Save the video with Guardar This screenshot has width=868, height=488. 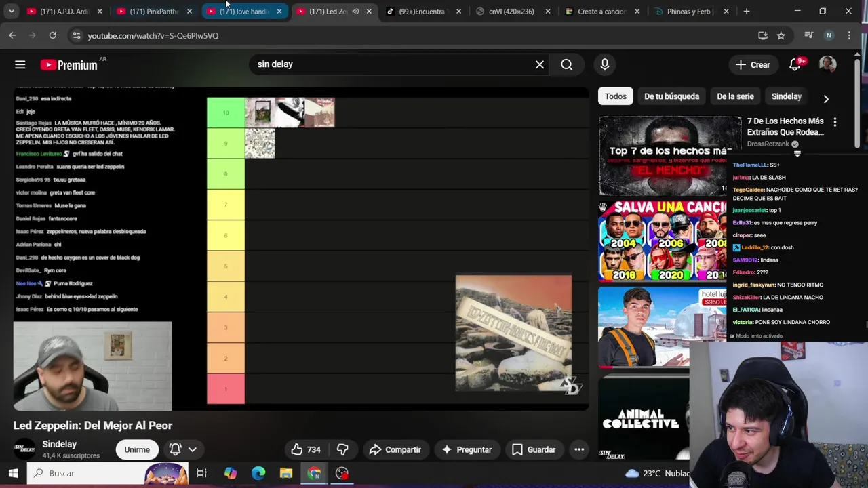click(534, 449)
